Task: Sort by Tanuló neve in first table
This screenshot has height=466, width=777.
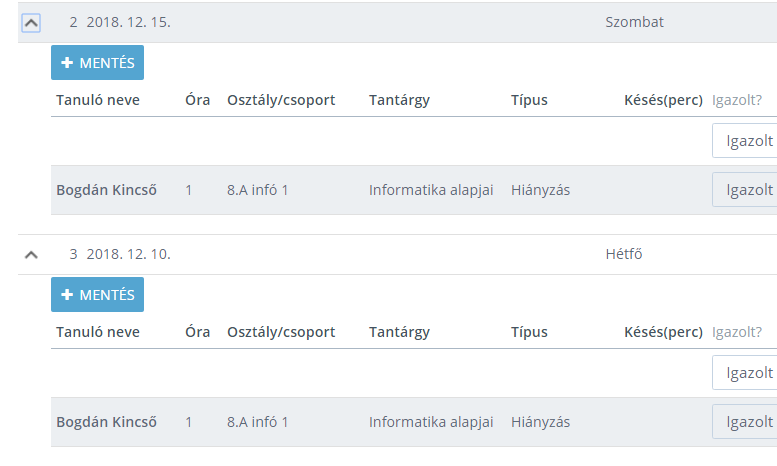Action: coord(98,100)
